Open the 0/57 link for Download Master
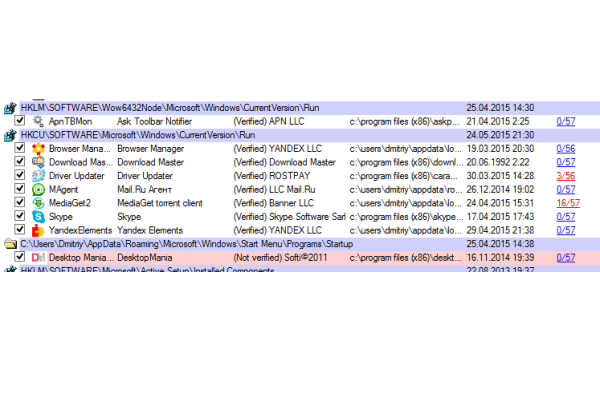 (x=566, y=162)
